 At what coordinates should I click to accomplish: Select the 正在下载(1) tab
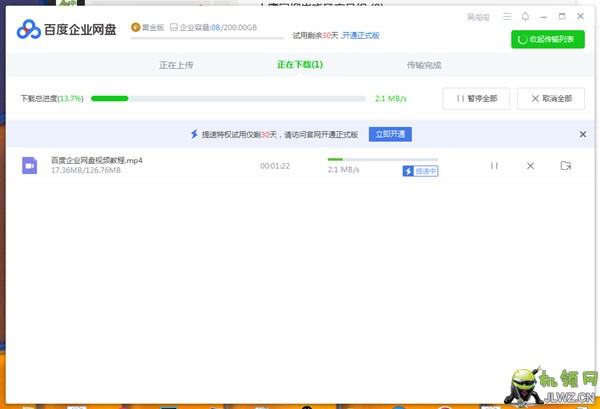coord(300,65)
